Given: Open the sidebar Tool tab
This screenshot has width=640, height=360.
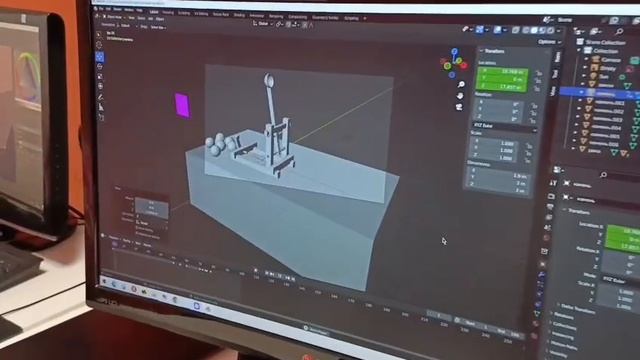Looking at the screenshot, I should pyautogui.click(x=555, y=74).
